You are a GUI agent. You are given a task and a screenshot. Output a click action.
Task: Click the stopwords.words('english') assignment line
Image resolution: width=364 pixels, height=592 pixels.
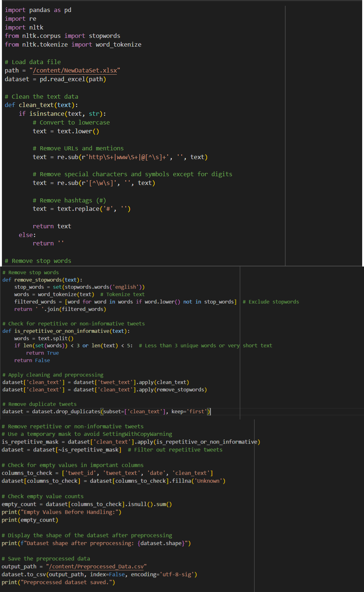pos(79,287)
